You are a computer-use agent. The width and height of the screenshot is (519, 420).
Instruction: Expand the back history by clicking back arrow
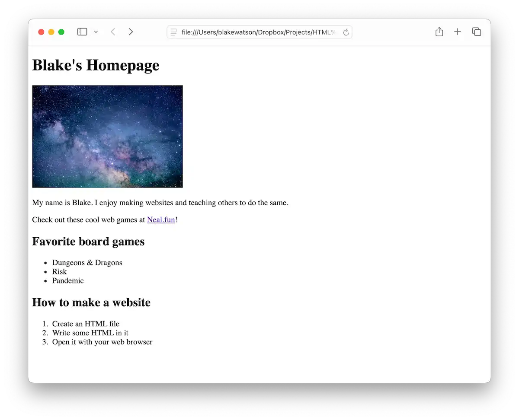tap(113, 32)
